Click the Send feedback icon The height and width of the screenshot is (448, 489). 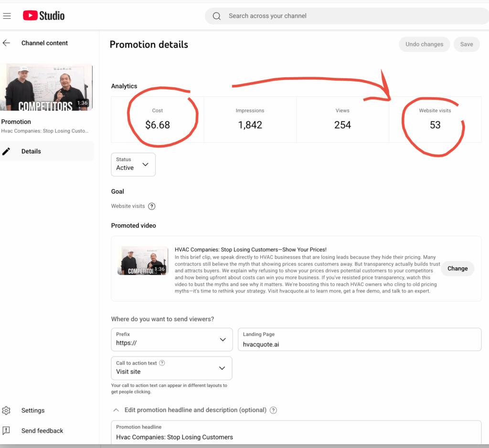click(6, 430)
